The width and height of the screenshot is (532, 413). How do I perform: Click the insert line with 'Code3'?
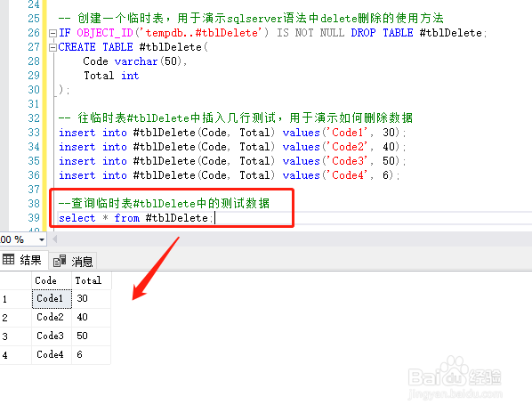pyautogui.click(x=232, y=161)
